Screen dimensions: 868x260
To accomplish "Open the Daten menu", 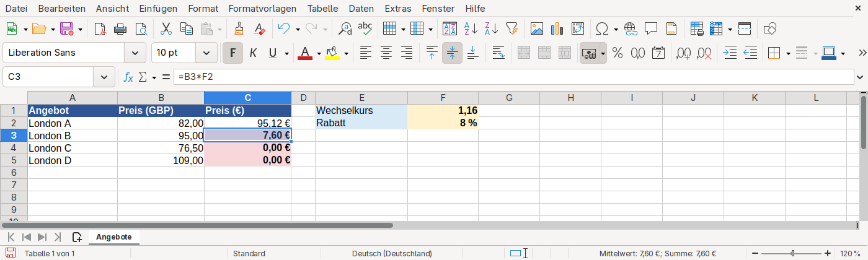I will point(361,9).
